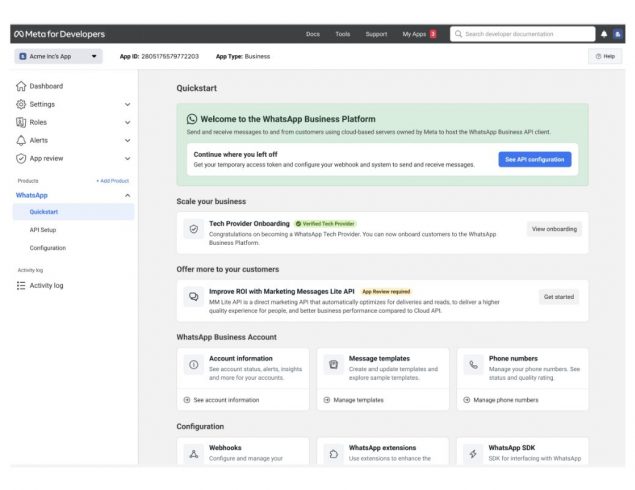
Task: Open Activity log in sidebar
Action: [46, 285]
